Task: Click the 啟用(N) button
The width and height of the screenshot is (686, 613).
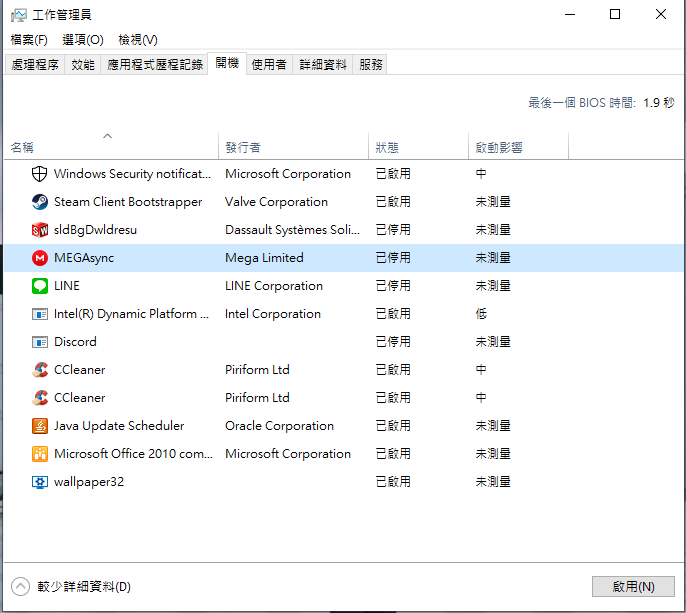Action: pos(633,586)
